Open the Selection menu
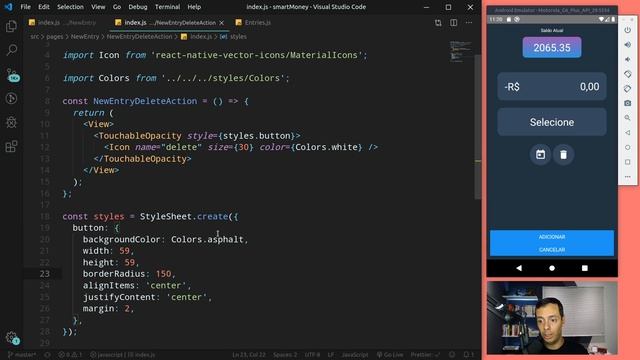640x360 pixels. 70,7
